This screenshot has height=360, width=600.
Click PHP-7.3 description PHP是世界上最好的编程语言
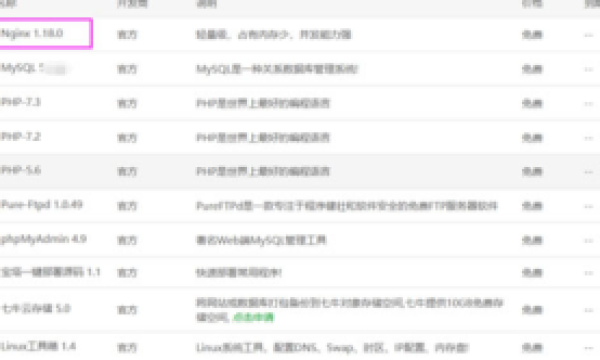pyautogui.click(x=263, y=103)
